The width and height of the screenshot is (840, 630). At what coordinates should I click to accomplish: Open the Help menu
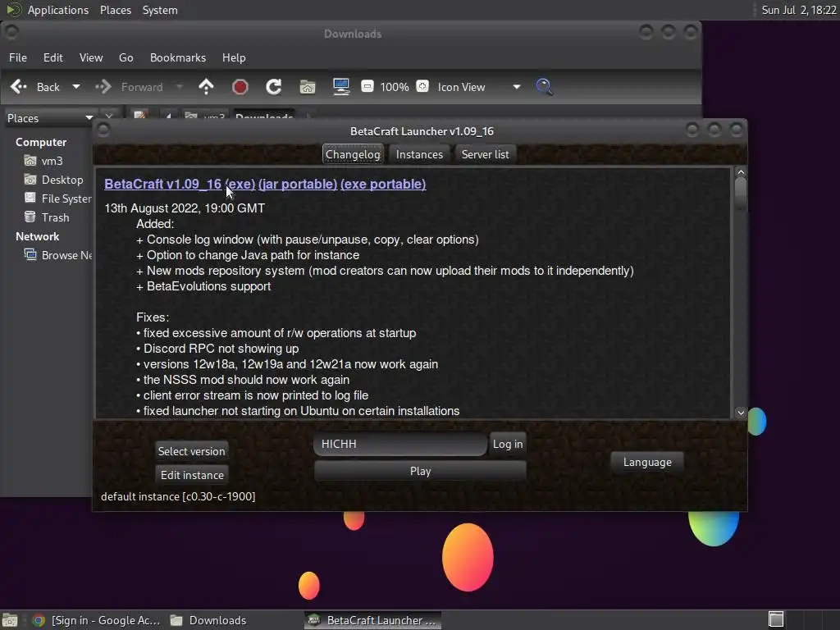point(234,57)
